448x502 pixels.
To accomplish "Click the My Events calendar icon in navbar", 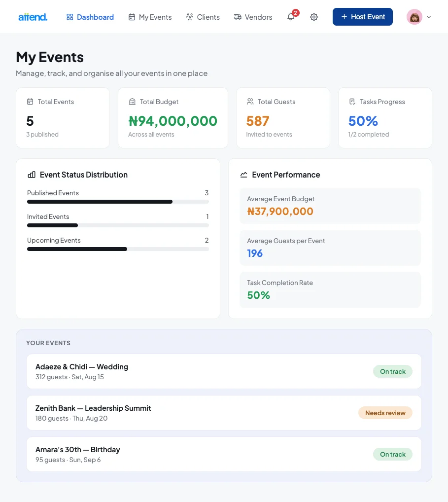I will [132, 17].
